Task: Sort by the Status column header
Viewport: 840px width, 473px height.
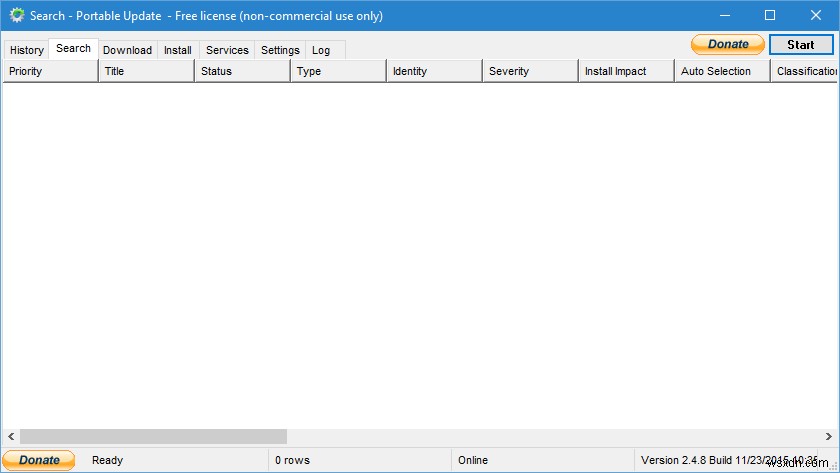Action: tap(242, 71)
